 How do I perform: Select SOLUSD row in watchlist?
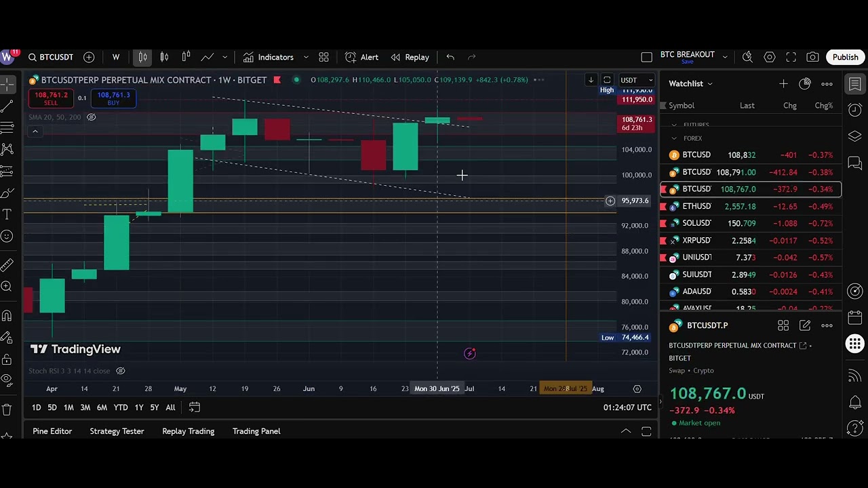click(751, 223)
